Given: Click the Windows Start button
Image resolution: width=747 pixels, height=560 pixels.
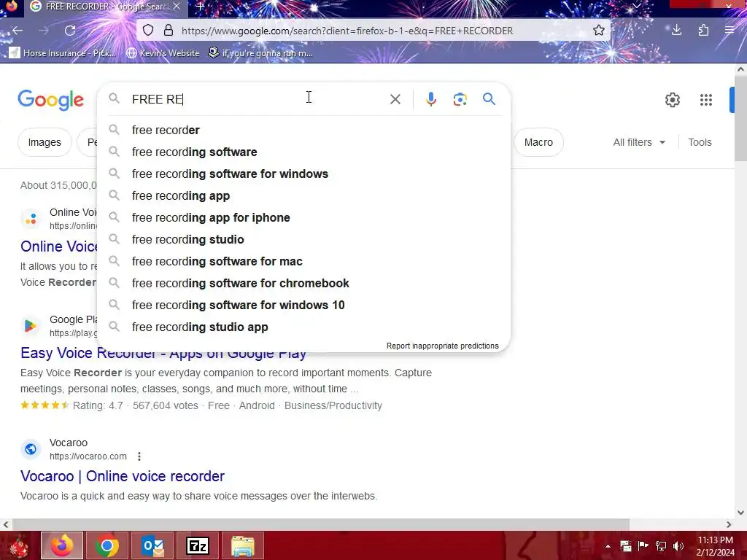Looking at the screenshot, I should [19, 545].
